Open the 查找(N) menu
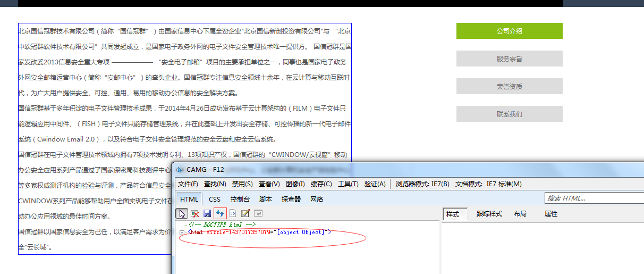 [x=215, y=184]
